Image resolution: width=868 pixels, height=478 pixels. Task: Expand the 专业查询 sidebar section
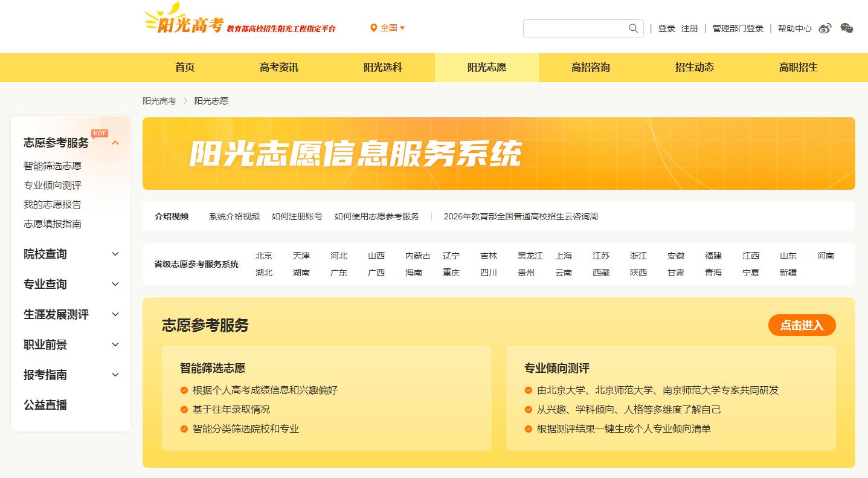point(115,284)
